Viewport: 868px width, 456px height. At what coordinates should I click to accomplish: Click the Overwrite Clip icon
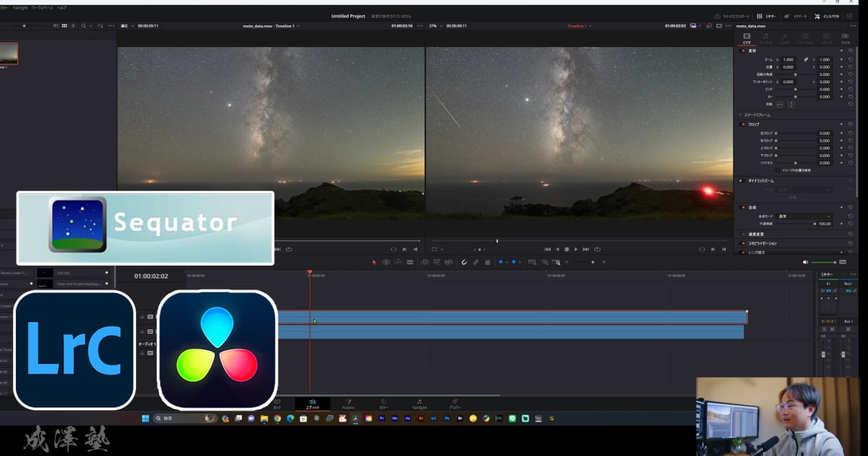[x=437, y=262]
